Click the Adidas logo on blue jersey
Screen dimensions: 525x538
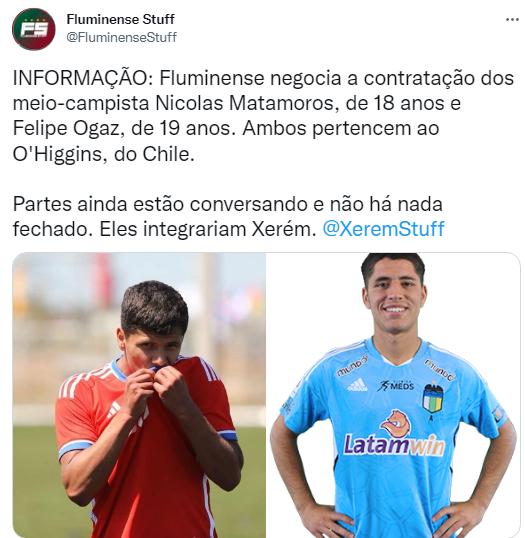[358, 385]
